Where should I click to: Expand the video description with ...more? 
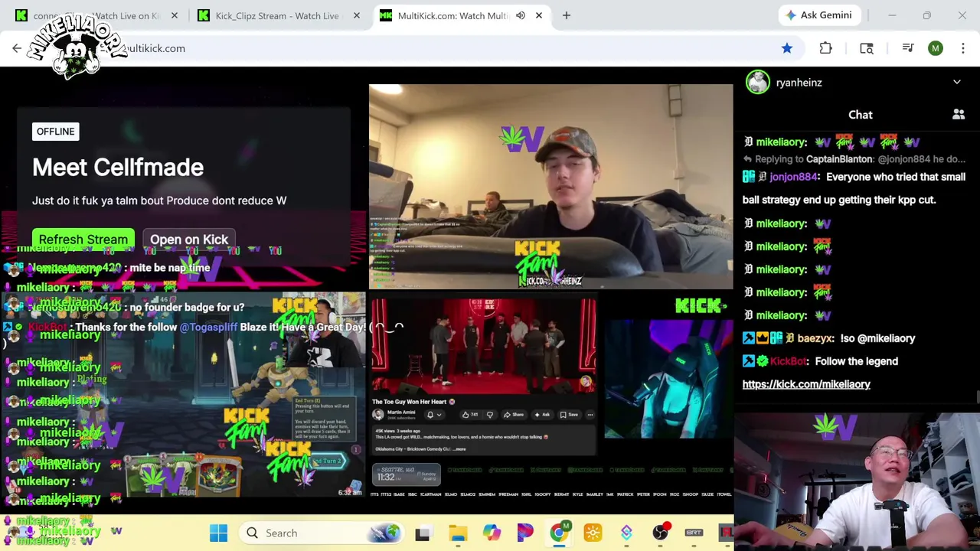tap(459, 449)
